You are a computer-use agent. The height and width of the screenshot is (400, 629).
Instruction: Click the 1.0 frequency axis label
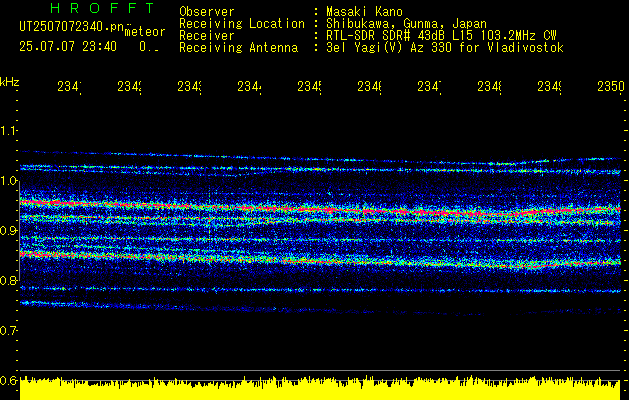tap(8, 181)
